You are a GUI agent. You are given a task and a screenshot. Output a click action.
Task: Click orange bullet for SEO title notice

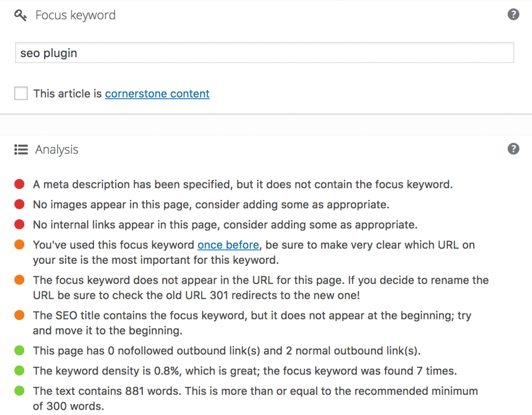pos(20,316)
